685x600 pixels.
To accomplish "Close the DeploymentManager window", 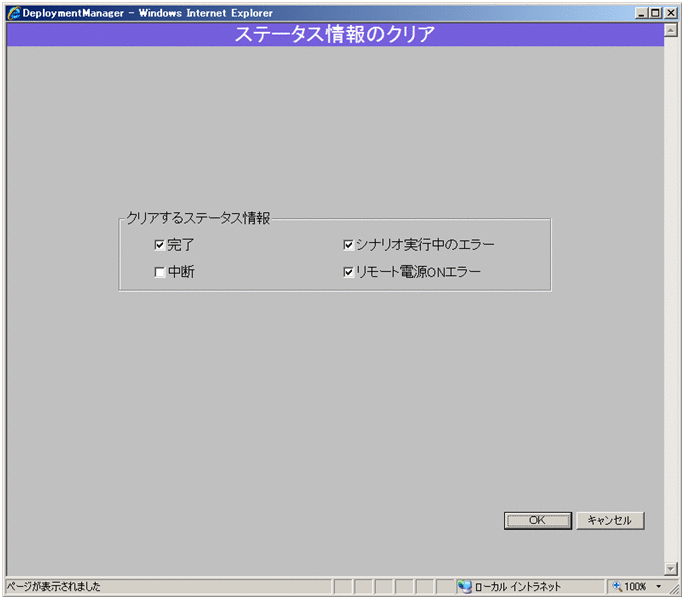I will click(671, 13).
